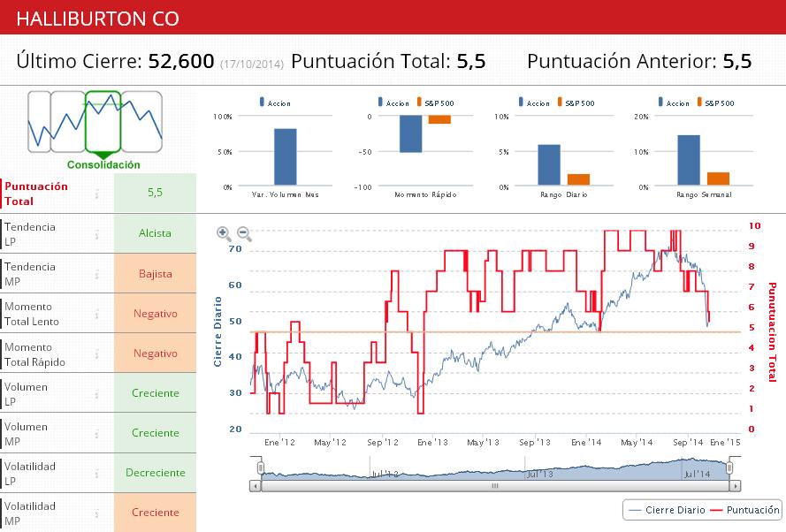Click orange S&P 500 bar in Rango Diario
This screenshot has width=786, height=532.
[578, 180]
